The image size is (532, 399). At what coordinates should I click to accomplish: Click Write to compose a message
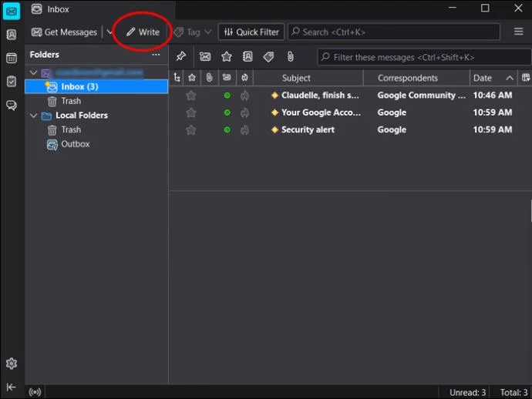143,32
